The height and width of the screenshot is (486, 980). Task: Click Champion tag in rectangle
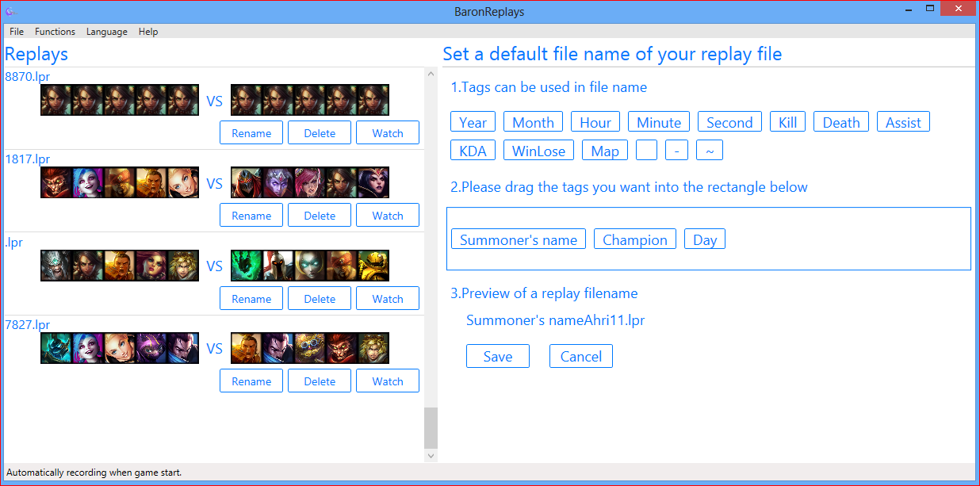[635, 239]
